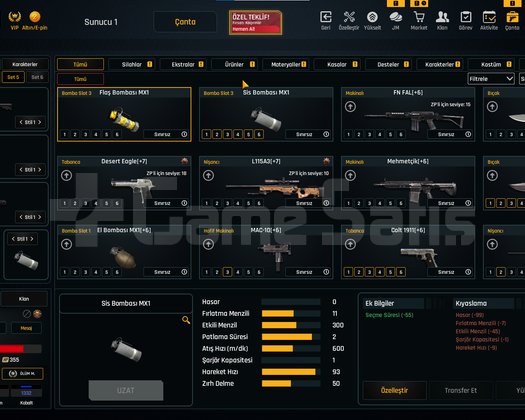This screenshot has height=420, width=525.
Task: Click previous style arrow on second Stil 1 selector
Action: pos(21,170)
